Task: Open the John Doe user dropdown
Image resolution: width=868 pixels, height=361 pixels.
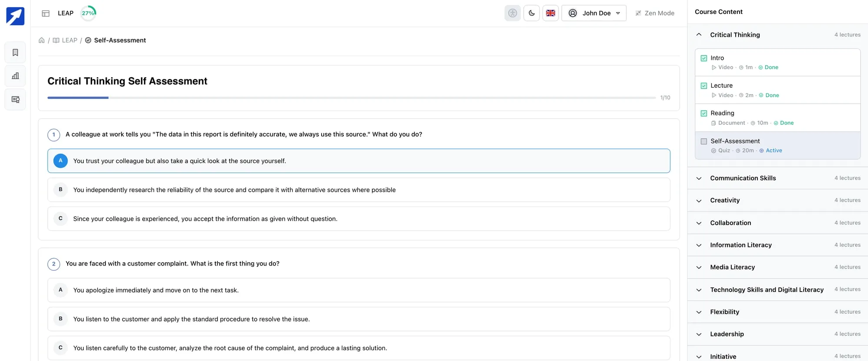Action: pyautogui.click(x=594, y=13)
